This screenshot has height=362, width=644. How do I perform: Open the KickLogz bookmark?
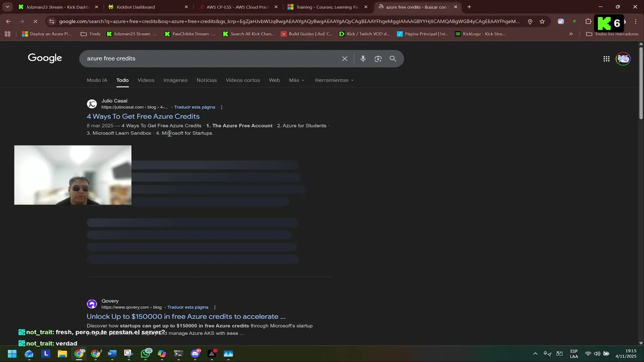point(480,34)
